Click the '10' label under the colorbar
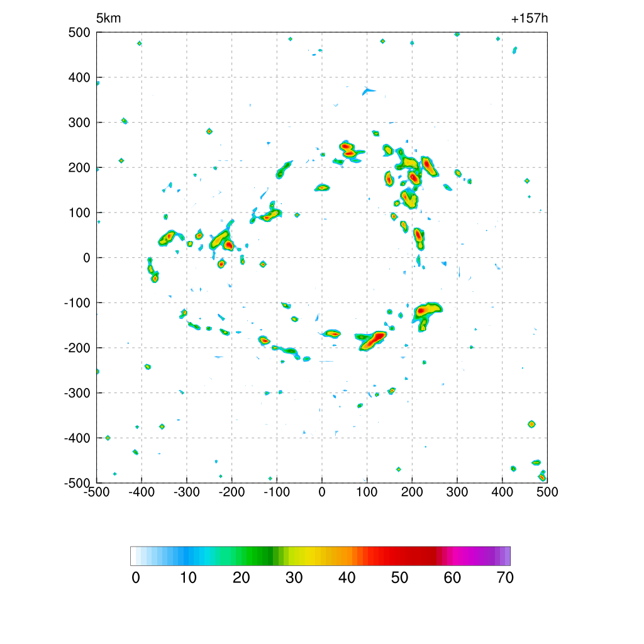Viewport: 644px width, 644px height. click(x=189, y=578)
